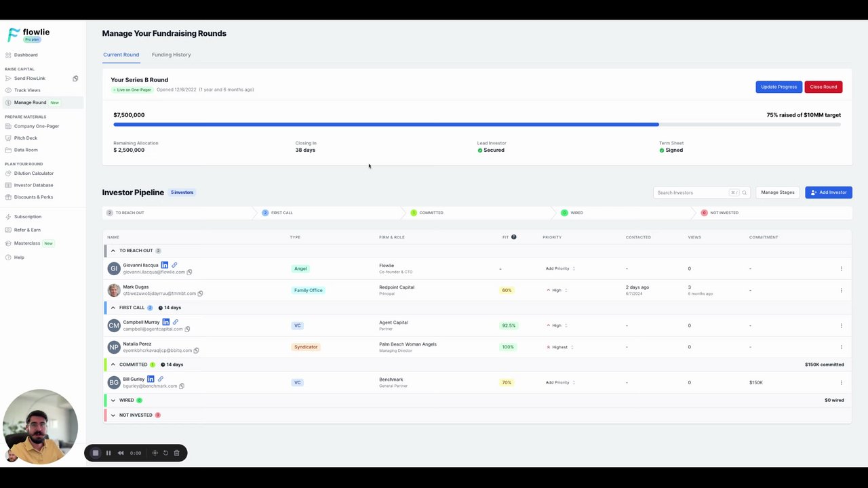The image size is (868, 488).
Task: Open Campbell Murray's LinkedIn icon
Action: 165,322
